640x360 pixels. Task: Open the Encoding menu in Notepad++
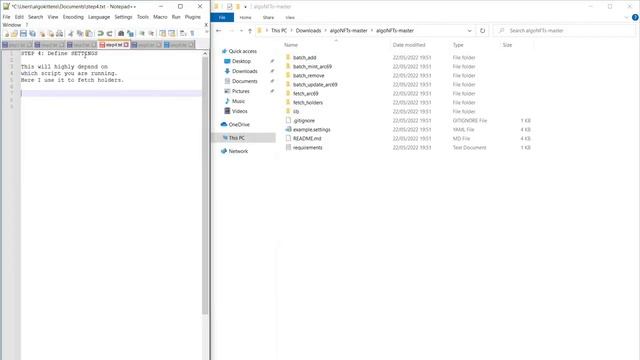(73, 17)
